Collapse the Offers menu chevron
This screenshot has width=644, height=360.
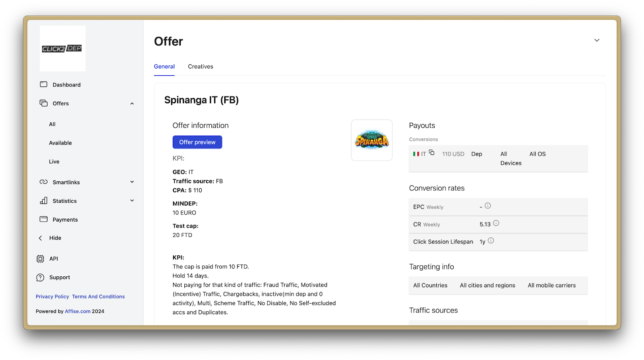[x=132, y=104]
